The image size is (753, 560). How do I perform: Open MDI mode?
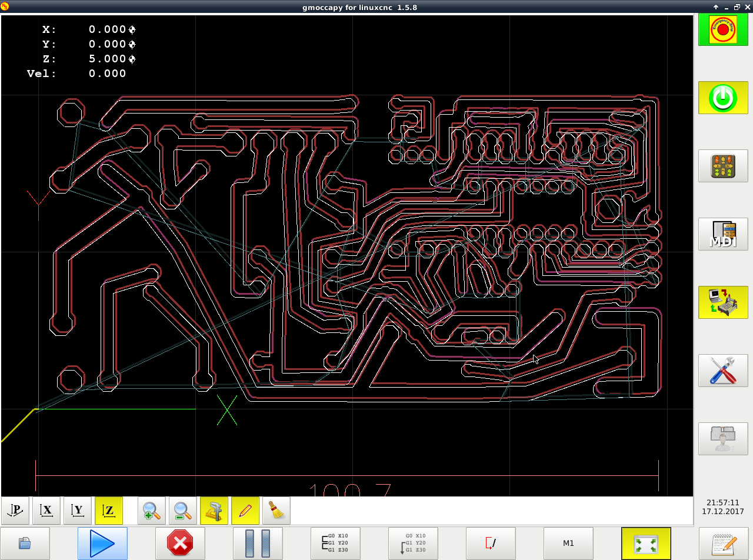click(x=723, y=234)
